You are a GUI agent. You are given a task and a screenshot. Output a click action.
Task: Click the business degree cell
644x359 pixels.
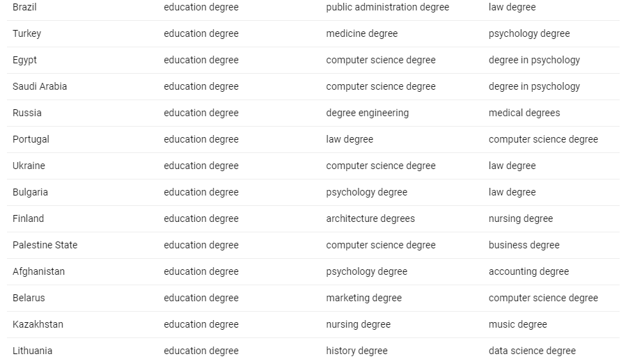524,245
